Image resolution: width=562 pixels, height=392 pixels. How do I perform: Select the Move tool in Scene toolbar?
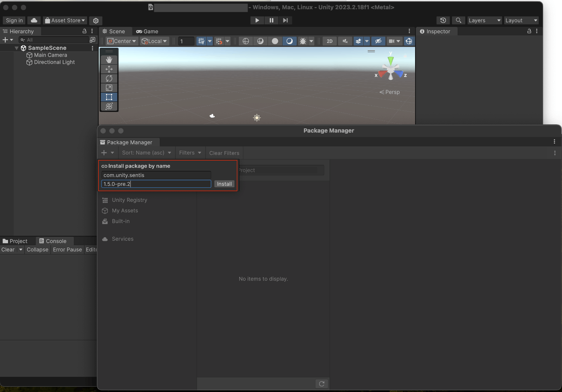[x=109, y=69]
